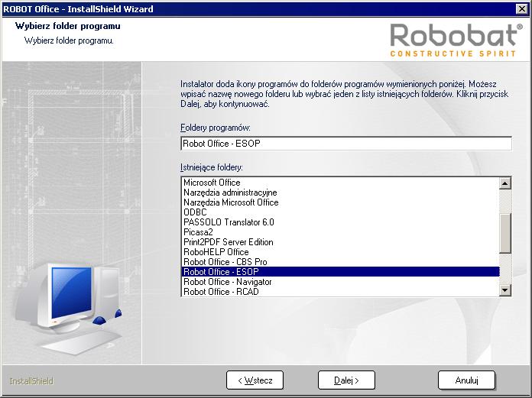Click the folder list scroll down arrow
This screenshot has width=532, height=398.
coord(505,290)
